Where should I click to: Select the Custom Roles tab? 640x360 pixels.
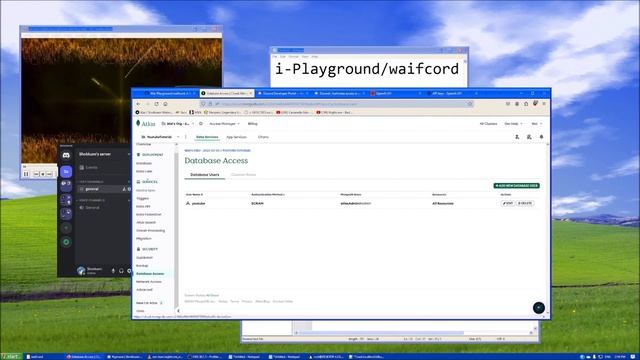(243, 175)
